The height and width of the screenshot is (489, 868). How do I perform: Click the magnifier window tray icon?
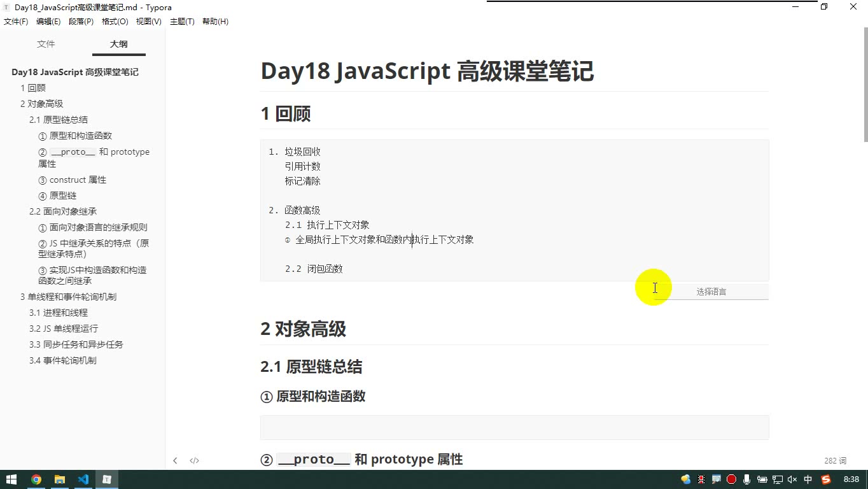pos(717,479)
